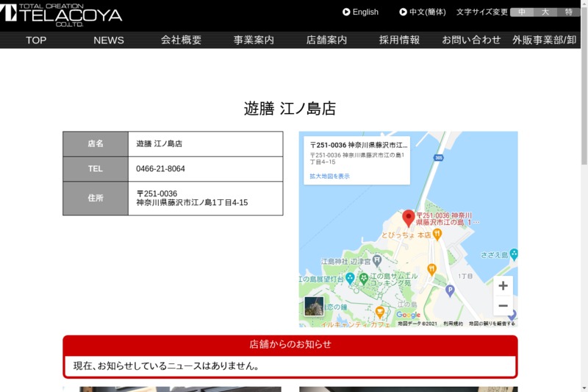588x392 pixels.
Task: Zoom out the map with minus button
Action: [x=503, y=306]
